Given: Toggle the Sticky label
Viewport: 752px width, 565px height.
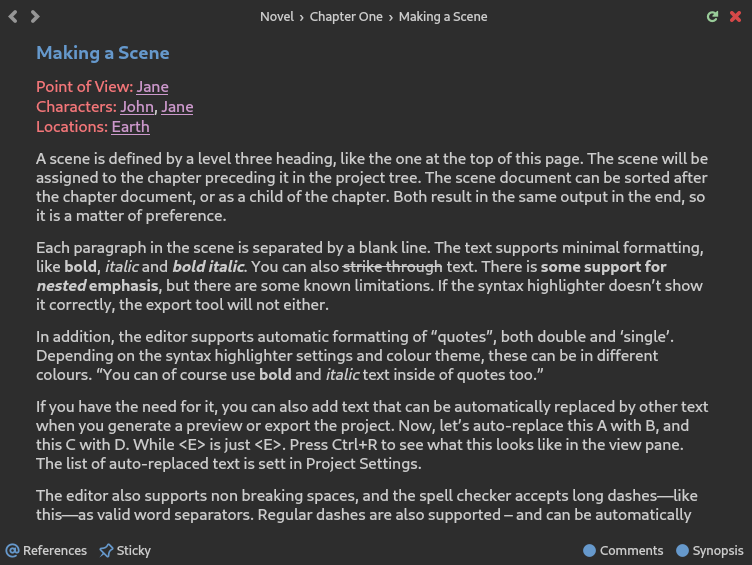Looking at the screenshot, I should 134,550.
